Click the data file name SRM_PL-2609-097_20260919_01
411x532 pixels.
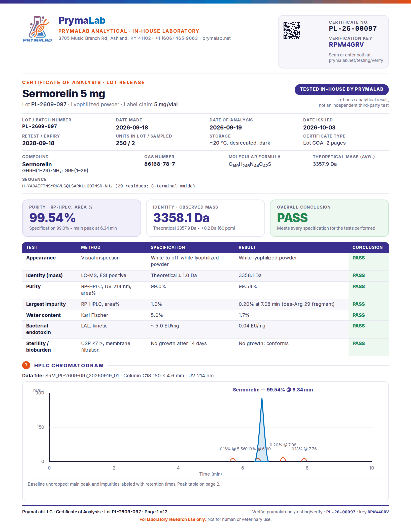click(x=82, y=376)
